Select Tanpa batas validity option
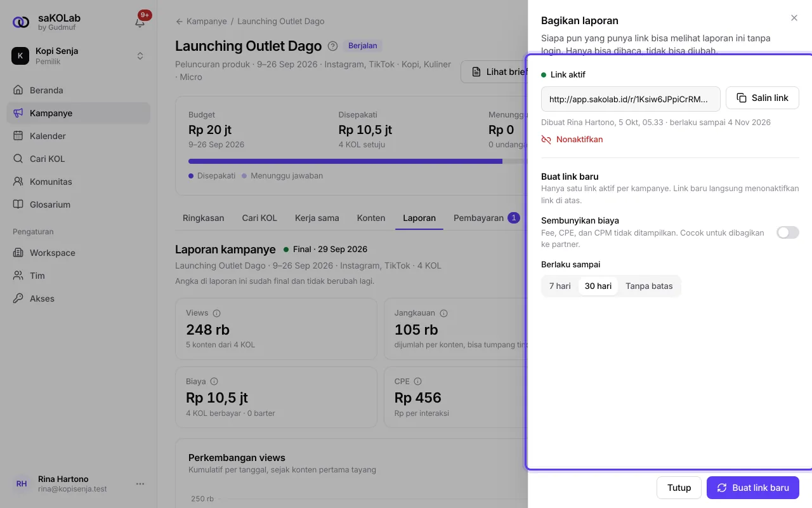Viewport: 812px width, 508px height. [x=649, y=286]
